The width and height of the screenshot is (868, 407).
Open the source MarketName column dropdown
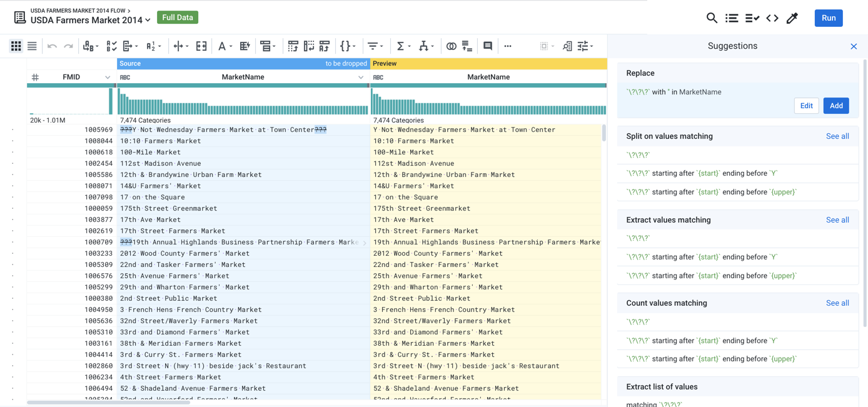pyautogui.click(x=361, y=78)
